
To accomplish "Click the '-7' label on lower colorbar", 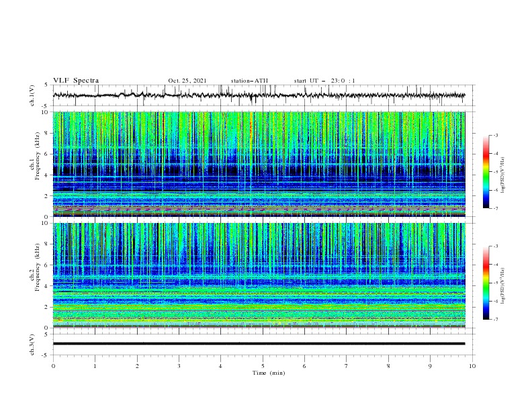I will (496, 320).
